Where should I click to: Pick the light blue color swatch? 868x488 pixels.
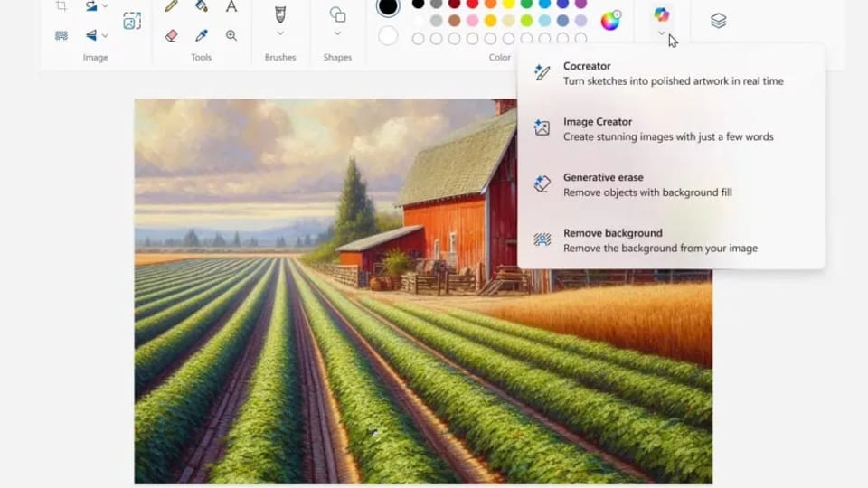coord(544,21)
